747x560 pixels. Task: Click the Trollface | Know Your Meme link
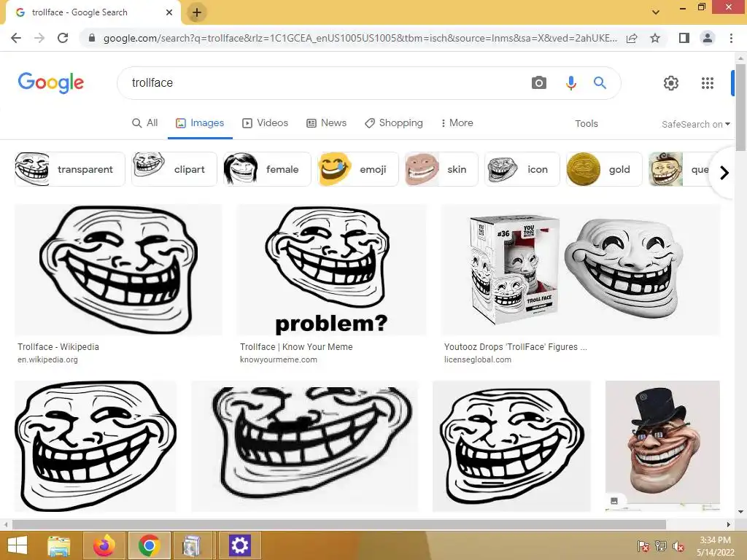point(296,346)
